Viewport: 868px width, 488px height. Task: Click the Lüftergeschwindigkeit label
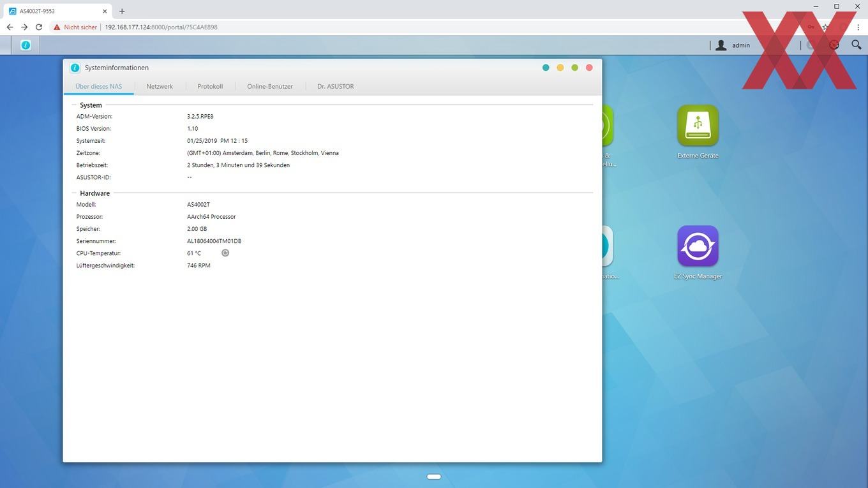click(x=105, y=265)
